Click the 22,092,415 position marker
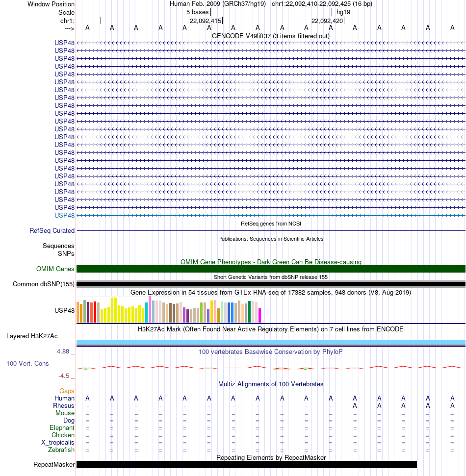 pos(206,21)
